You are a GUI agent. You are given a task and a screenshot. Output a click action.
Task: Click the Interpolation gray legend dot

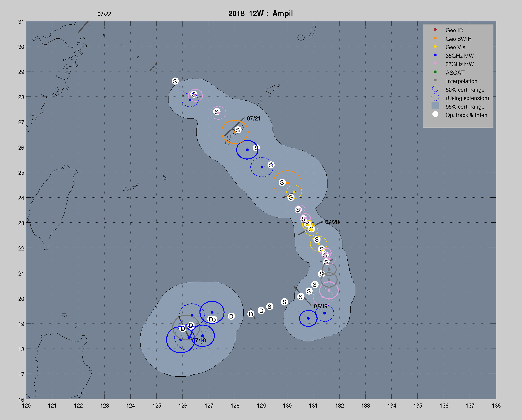tap(435, 80)
